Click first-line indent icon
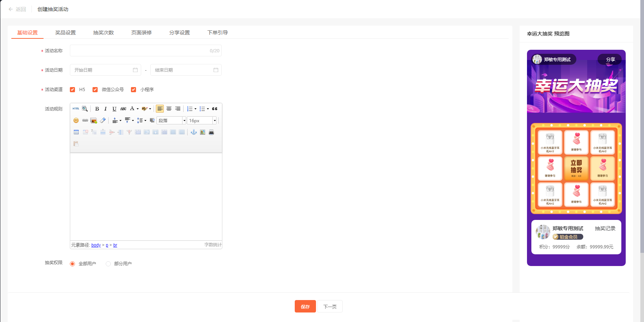 pyautogui.click(x=152, y=120)
